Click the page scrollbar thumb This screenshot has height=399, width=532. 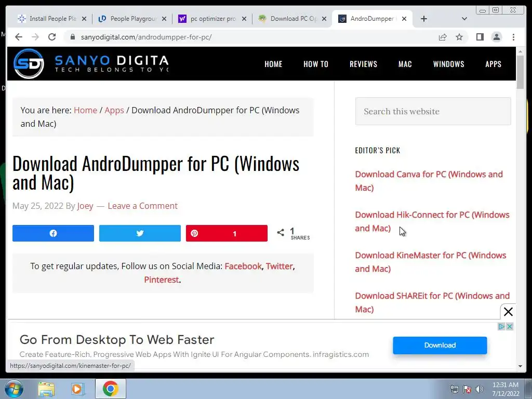520,72
